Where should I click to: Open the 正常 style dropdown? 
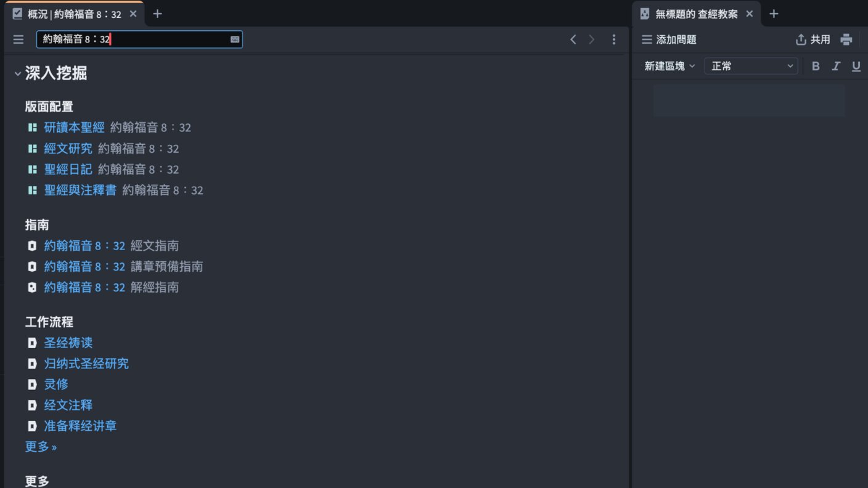751,66
